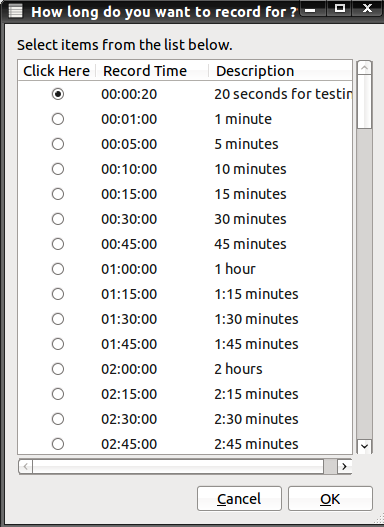Select the 00:30:00 radio button
The image size is (384, 527).
coord(58,219)
